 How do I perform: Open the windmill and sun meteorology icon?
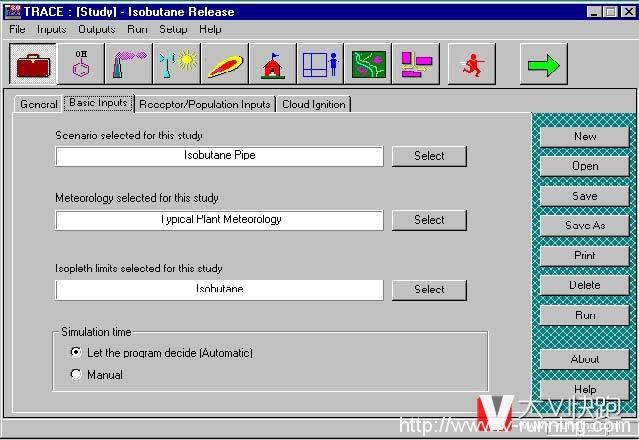[x=177, y=64]
